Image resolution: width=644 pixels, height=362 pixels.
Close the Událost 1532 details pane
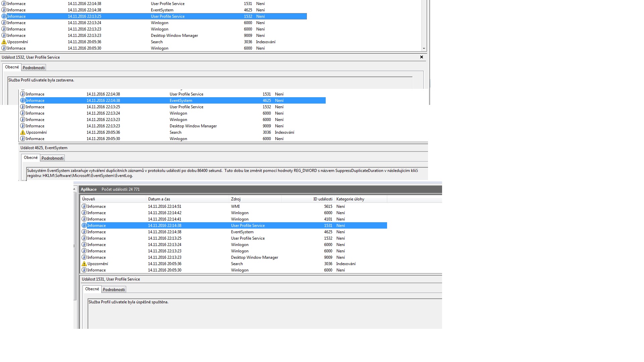(x=422, y=57)
